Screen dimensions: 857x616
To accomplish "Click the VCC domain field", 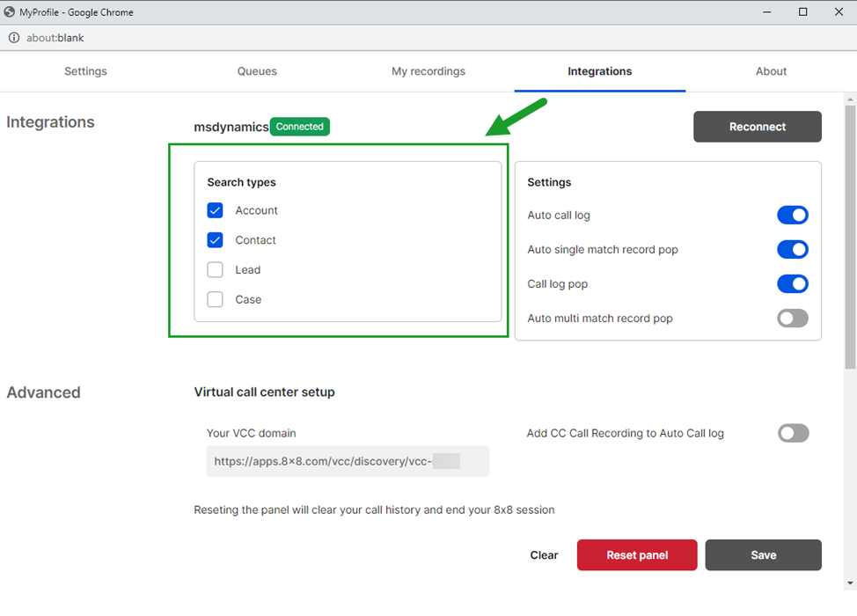I will pos(348,461).
